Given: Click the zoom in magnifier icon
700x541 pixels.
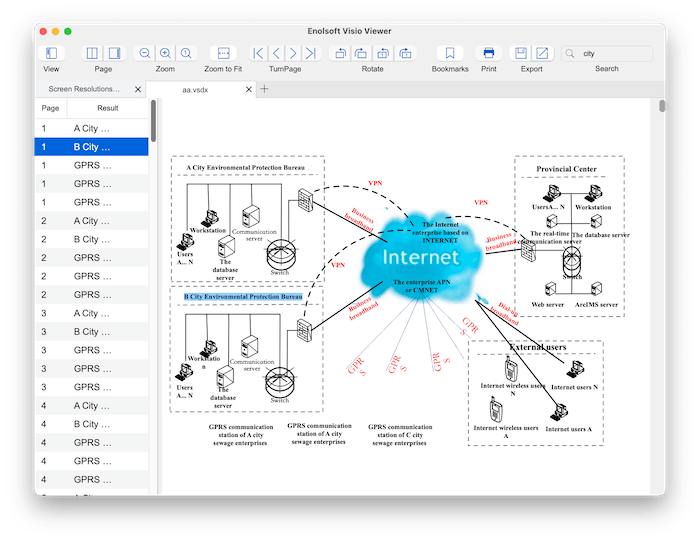Looking at the screenshot, I should [165, 53].
